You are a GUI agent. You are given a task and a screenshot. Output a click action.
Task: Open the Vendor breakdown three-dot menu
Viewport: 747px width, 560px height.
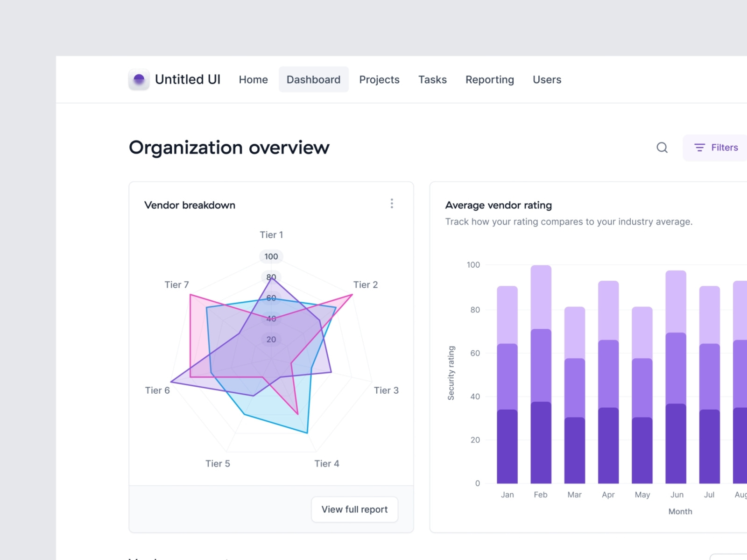(x=392, y=204)
